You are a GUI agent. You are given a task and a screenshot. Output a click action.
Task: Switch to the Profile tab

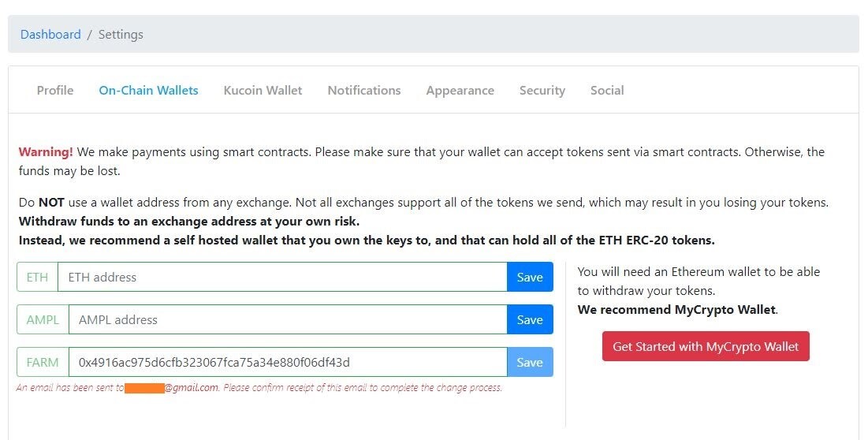pos(55,90)
